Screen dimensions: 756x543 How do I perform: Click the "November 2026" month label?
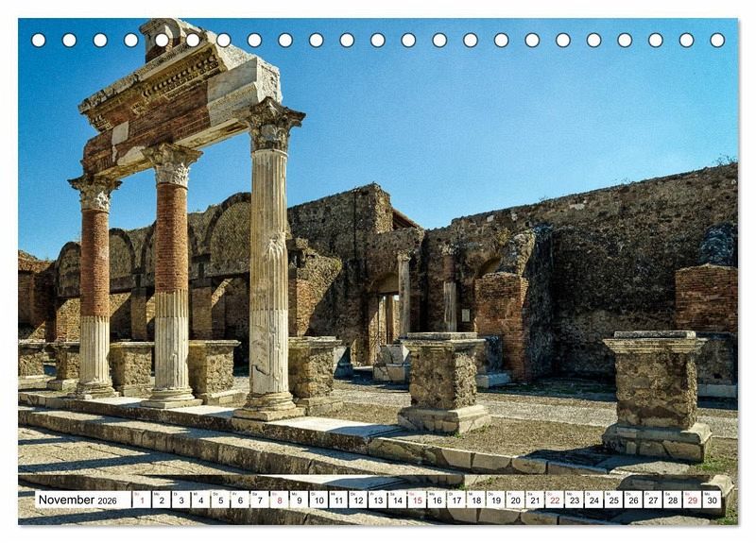77,500
